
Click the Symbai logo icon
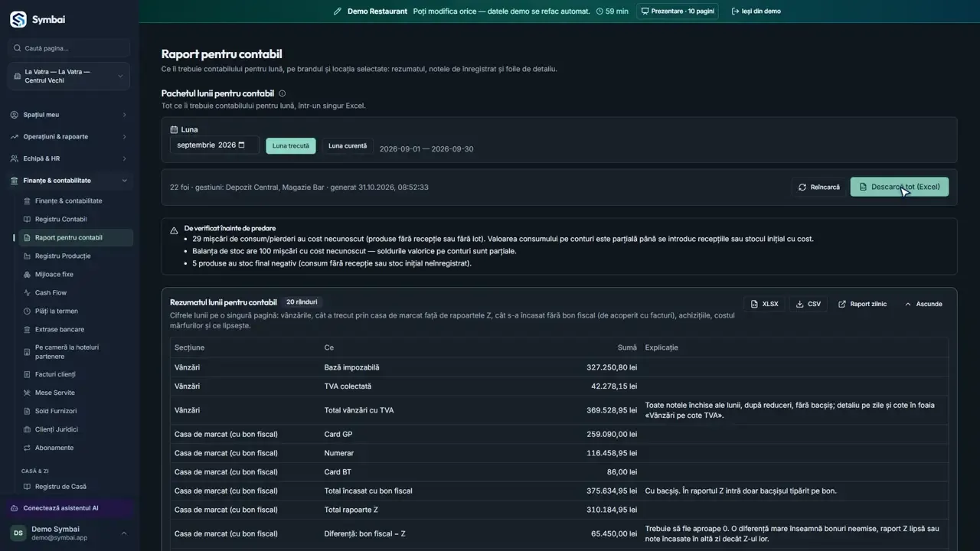tap(18, 20)
